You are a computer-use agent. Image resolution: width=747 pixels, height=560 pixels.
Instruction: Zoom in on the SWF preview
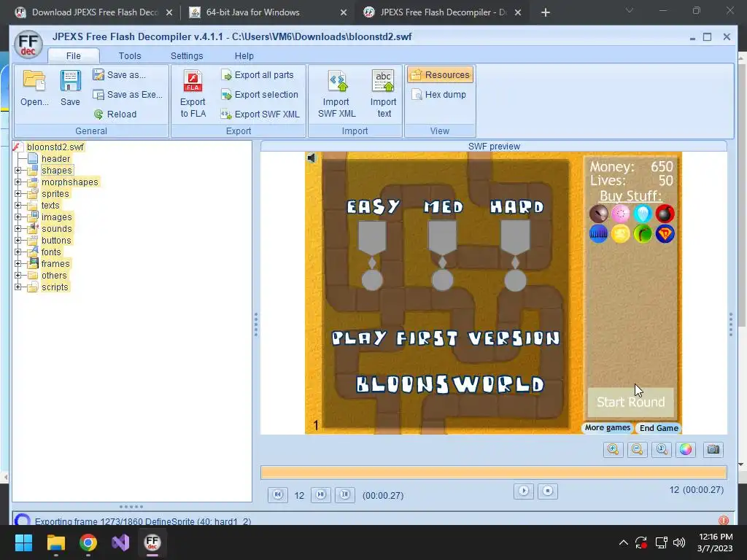pyautogui.click(x=613, y=449)
